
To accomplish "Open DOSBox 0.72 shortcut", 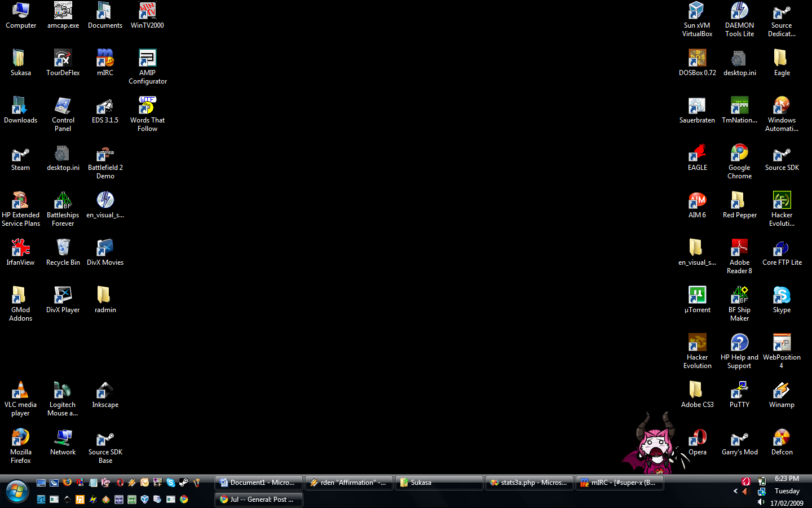I will pyautogui.click(x=698, y=63).
